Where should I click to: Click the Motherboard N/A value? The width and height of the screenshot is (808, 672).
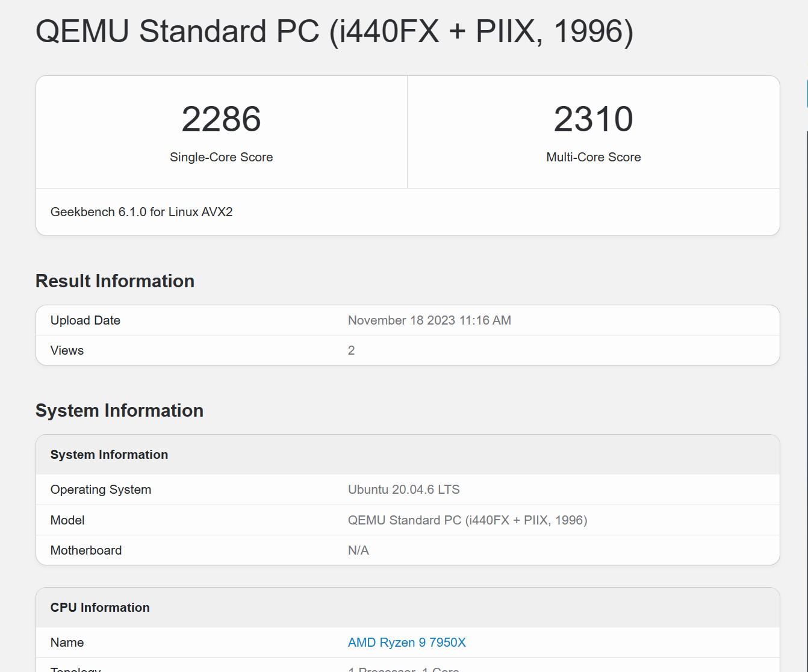(358, 550)
